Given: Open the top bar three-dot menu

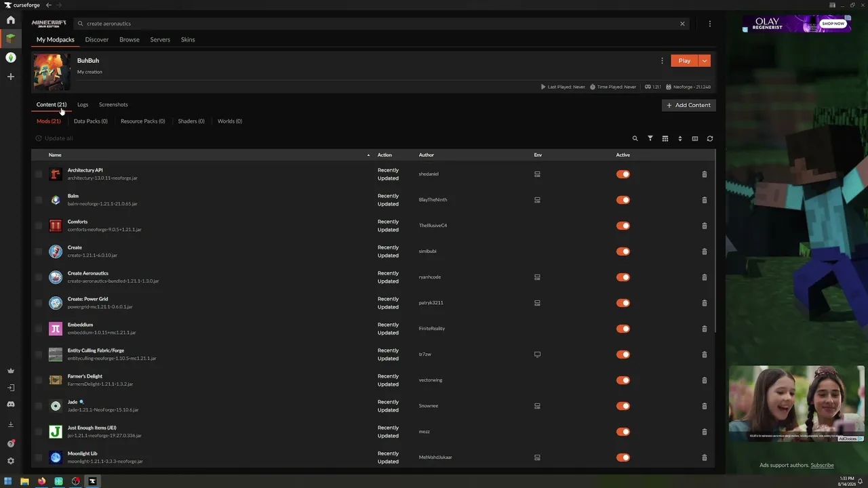Looking at the screenshot, I should [710, 24].
